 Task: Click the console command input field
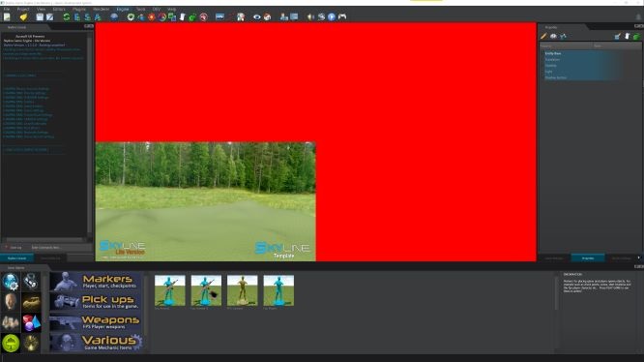[x=60, y=248]
